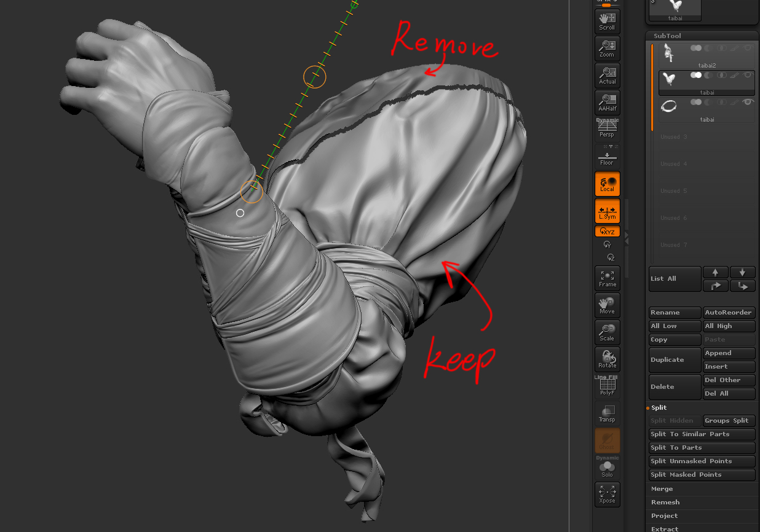The width and height of the screenshot is (760, 532).
Task: Select the up arrow beside List All
Action: (716, 272)
